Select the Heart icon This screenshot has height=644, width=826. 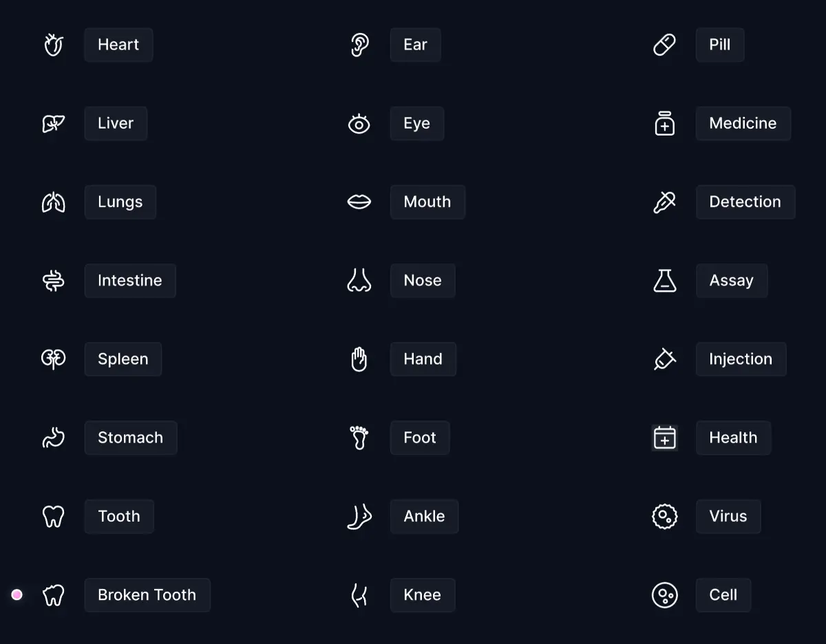(53, 45)
